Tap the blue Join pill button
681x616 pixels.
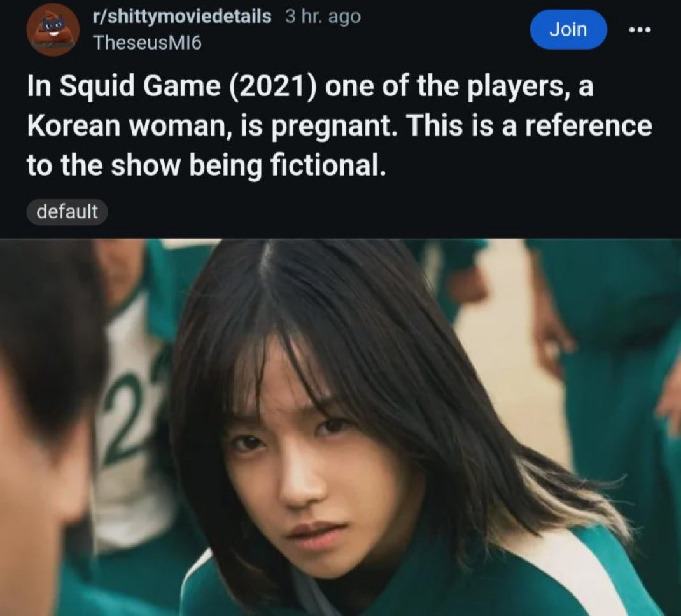tap(568, 29)
